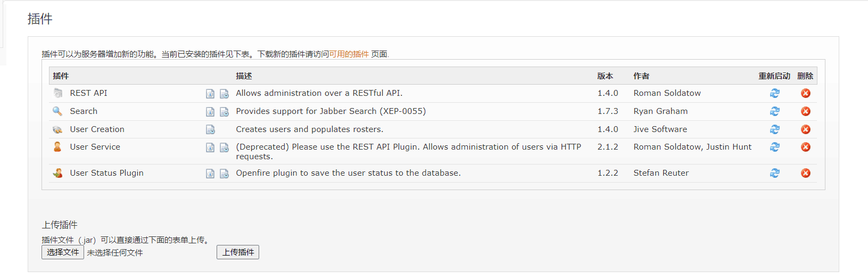
Task: Restart the User Status Plugin
Action: click(x=774, y=173)
